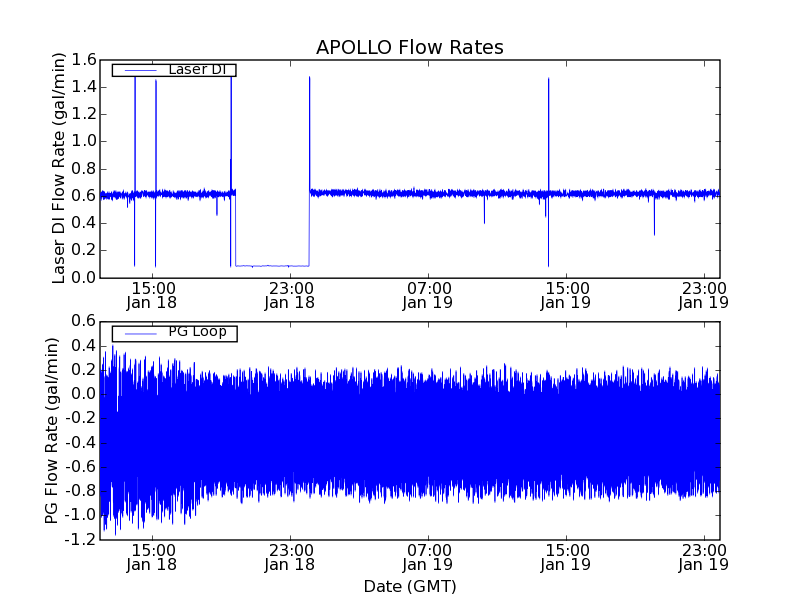Click the "APOLLO Flow Rates" chart title

pyautogui.click(x=410, y=47)
